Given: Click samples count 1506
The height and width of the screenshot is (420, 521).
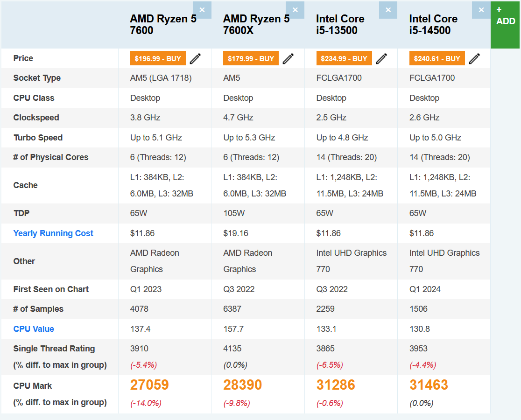Looking at the screenshot, I should point(418,309).
